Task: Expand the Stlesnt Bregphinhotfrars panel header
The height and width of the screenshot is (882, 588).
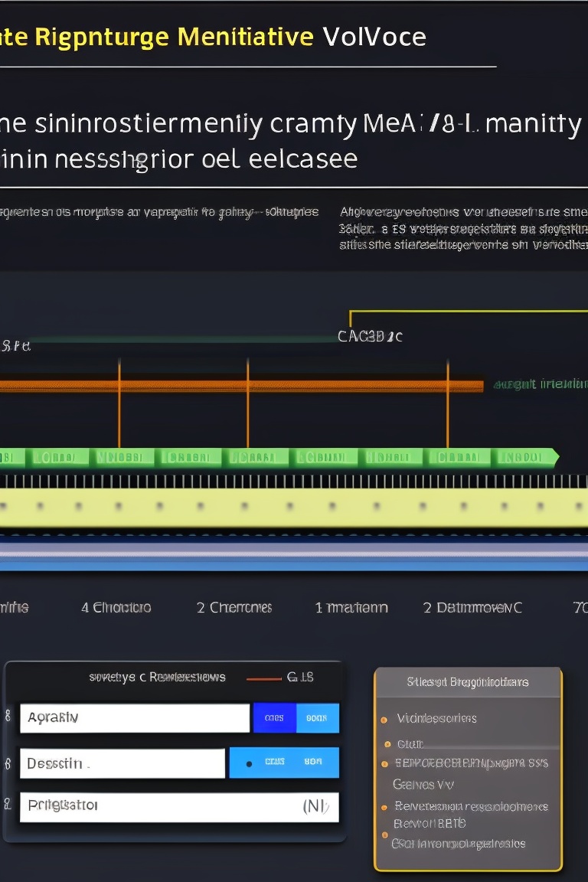Action: point(467,681)
